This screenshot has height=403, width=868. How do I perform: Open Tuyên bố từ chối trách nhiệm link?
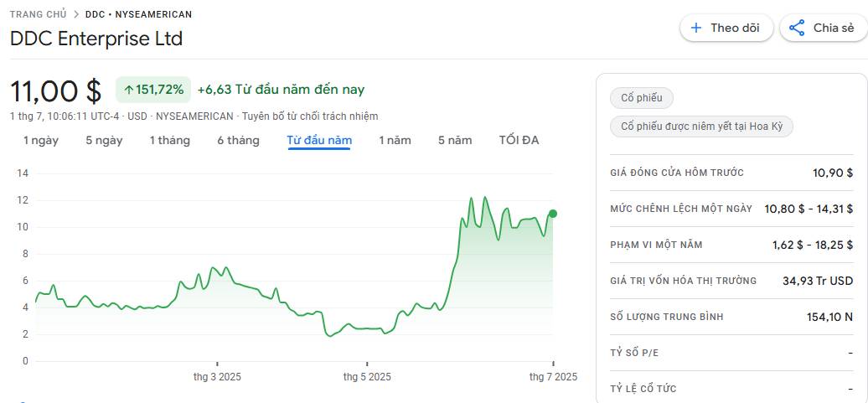click(310, 116)
